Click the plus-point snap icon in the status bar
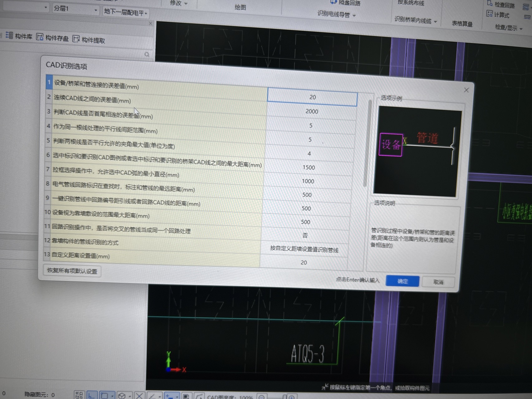 click(x=169, y=396)
